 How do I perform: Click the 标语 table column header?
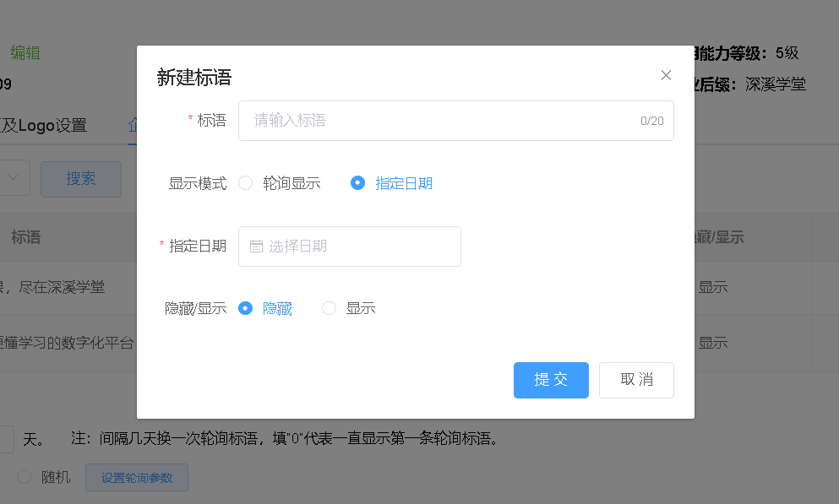26,237
